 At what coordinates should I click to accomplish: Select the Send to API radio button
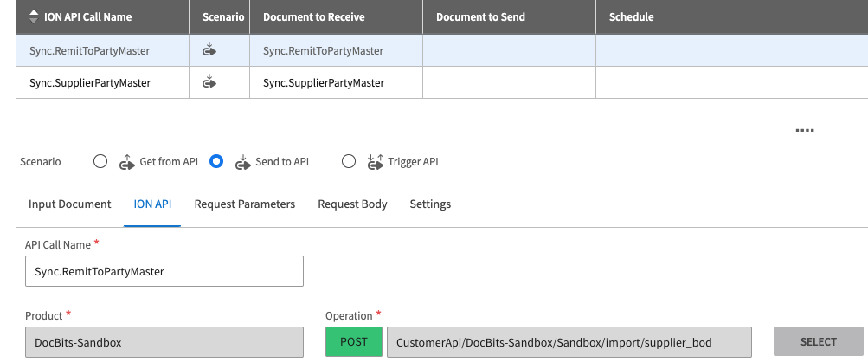tap(216, 161)
